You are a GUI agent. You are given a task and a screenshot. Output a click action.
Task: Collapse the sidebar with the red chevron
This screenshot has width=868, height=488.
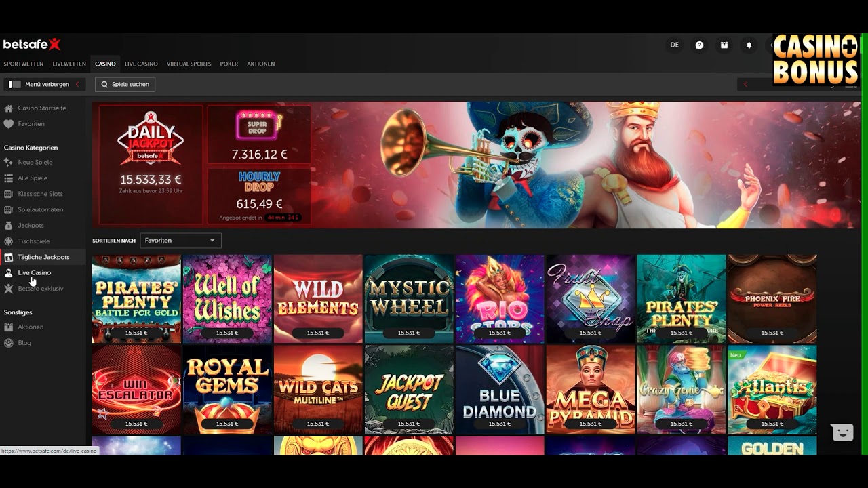click(x=77, y=85)
